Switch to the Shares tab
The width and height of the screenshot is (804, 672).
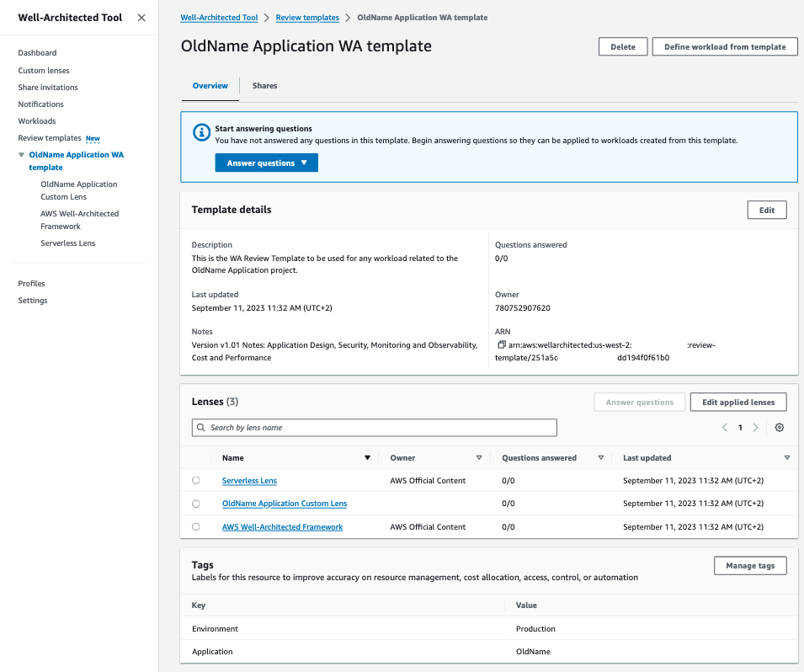coord(264,85)
